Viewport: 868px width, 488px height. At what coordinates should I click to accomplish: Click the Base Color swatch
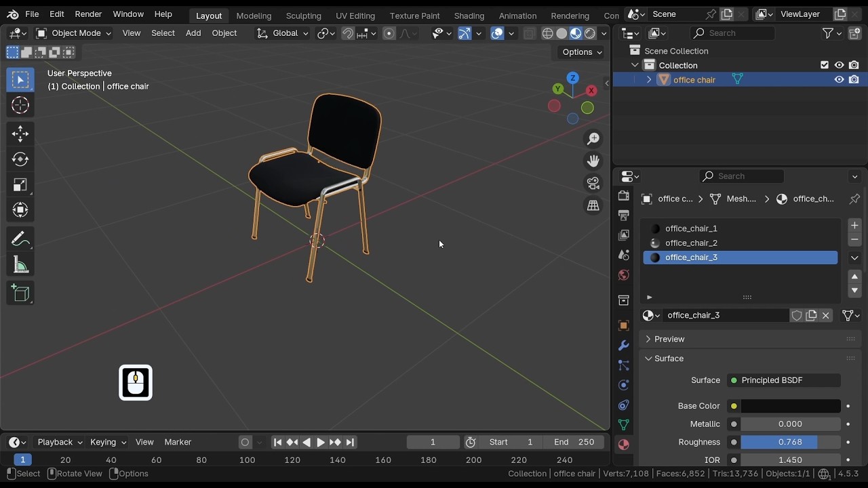791,406
